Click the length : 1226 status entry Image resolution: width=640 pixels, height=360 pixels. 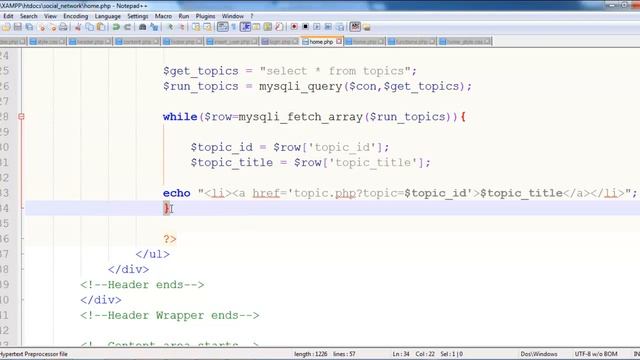[310, 354]
